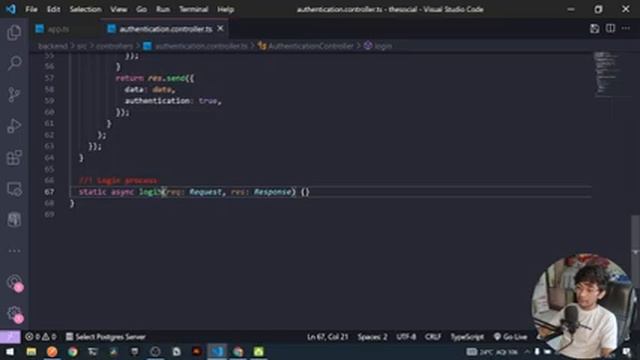This screenshot has width=640, height=360.
Task: Select the authentication.controller.ts tab
Action: [165, 29]
